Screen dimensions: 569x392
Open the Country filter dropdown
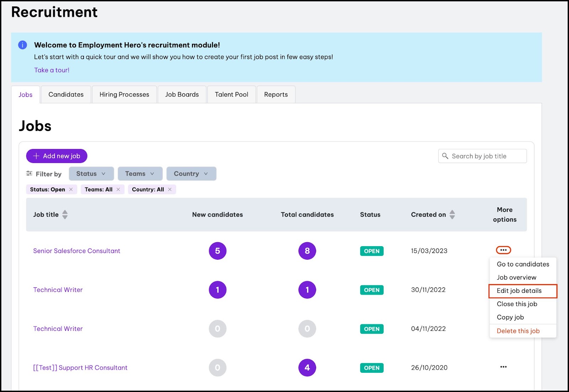tap(191, 174)
